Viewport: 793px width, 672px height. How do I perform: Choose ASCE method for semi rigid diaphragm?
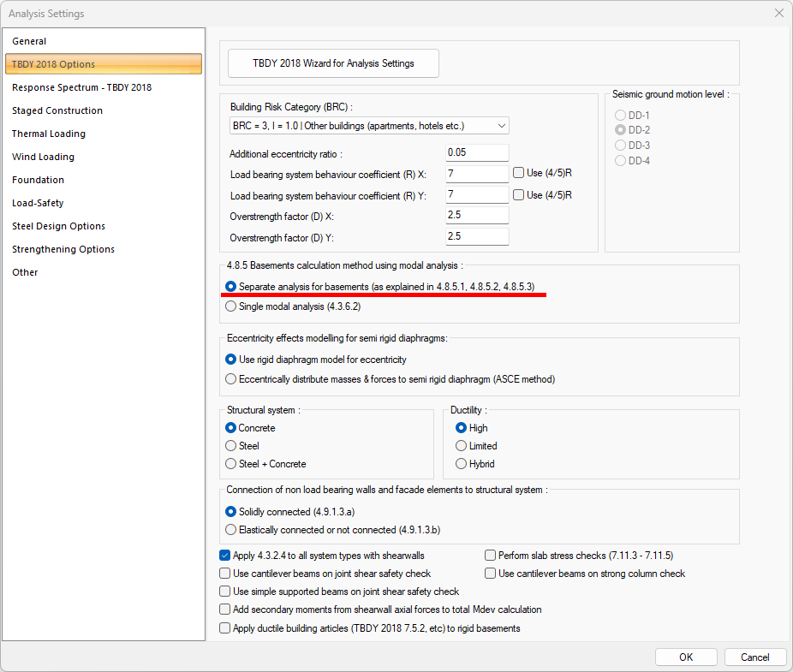click(231, 378)
